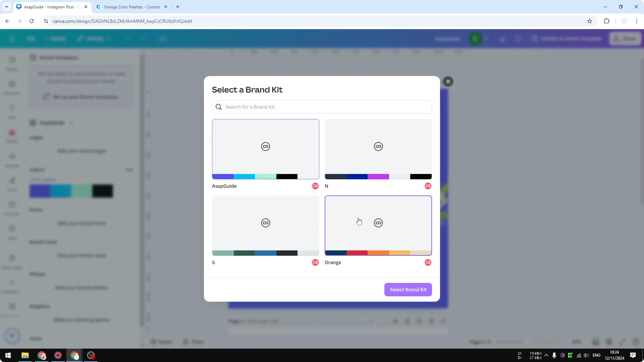This screenshot has height=362, width=644.
Task: Toggle the bookmark star for this page
Action: [x=590, y=21]
